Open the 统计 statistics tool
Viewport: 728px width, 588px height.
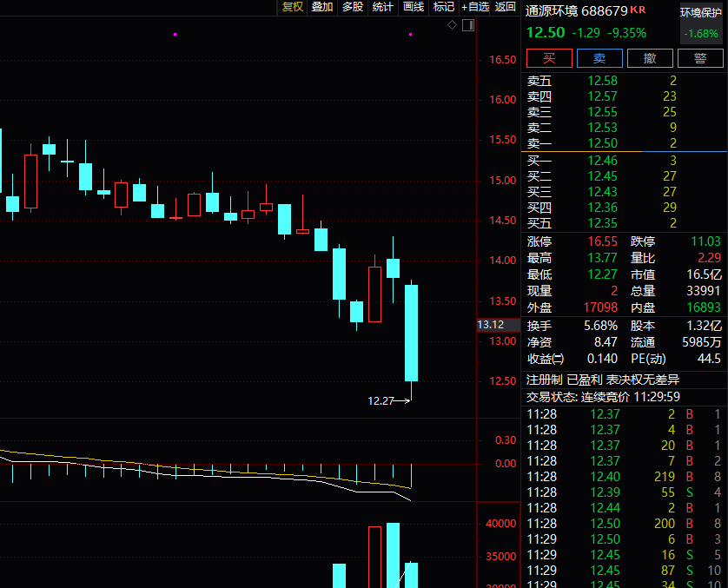(382, 7)
